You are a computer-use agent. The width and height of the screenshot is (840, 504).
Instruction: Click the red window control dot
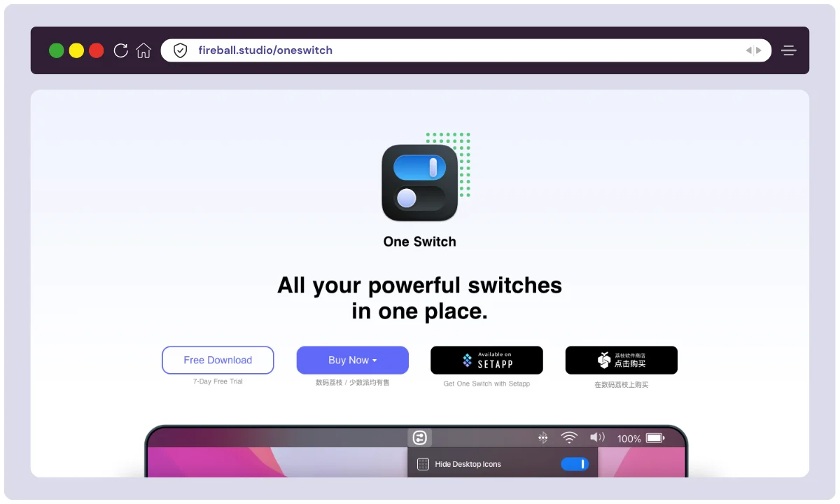click(x=97, y=50)
